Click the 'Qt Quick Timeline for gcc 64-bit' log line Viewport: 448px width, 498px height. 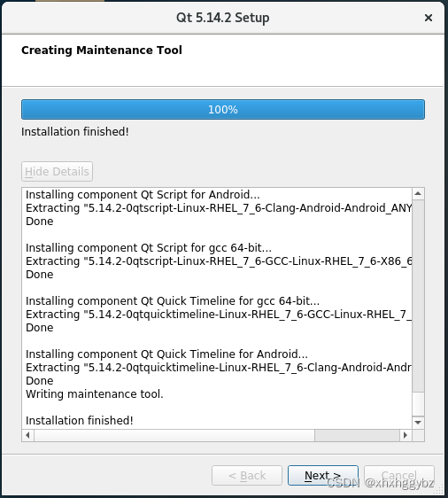pos(173,300)
